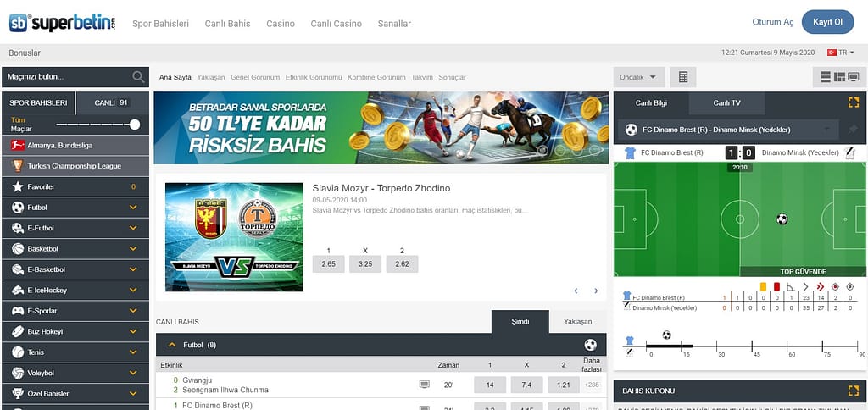This screenshot has height=410, width=868.
Task: Click the Superbetin logo
Action: [x=63, y=23]
